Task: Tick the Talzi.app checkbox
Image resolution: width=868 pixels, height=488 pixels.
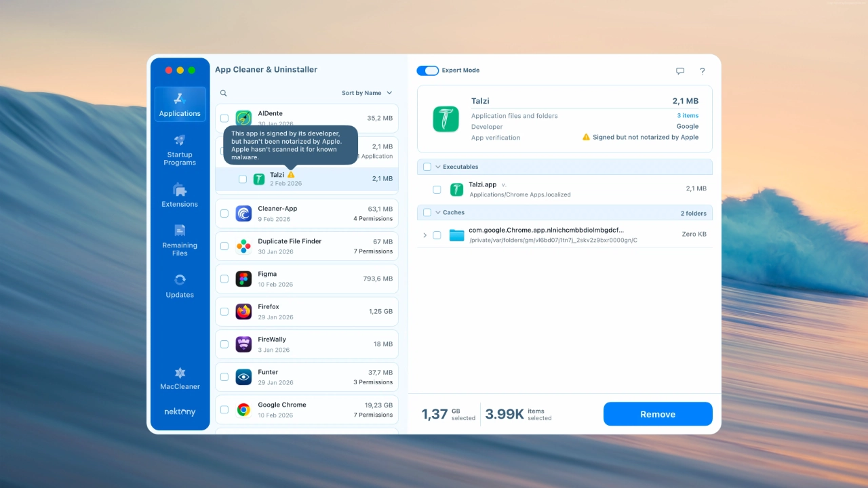Action: [437, 189]
